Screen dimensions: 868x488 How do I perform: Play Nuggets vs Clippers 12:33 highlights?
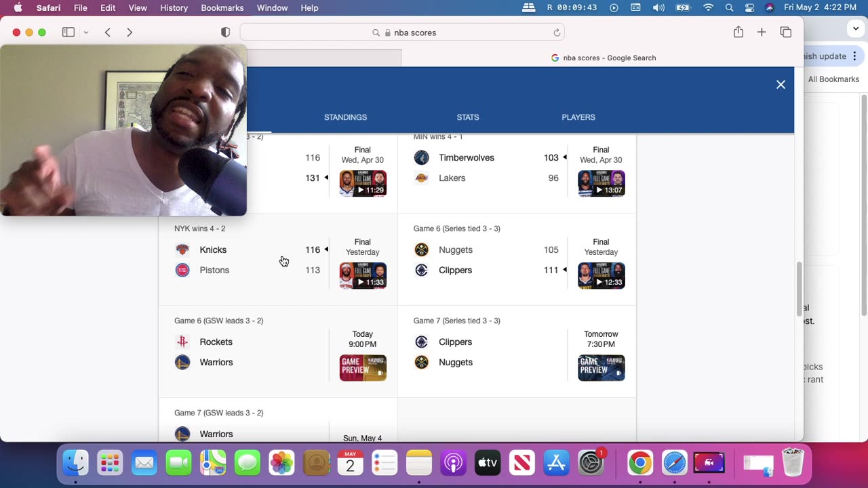(601, 276)
